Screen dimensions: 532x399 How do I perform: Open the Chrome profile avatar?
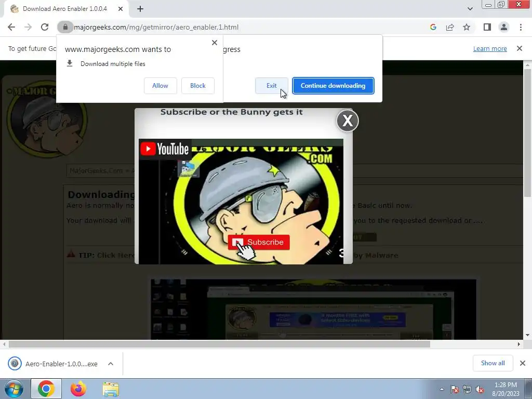(x=504, y=27)
